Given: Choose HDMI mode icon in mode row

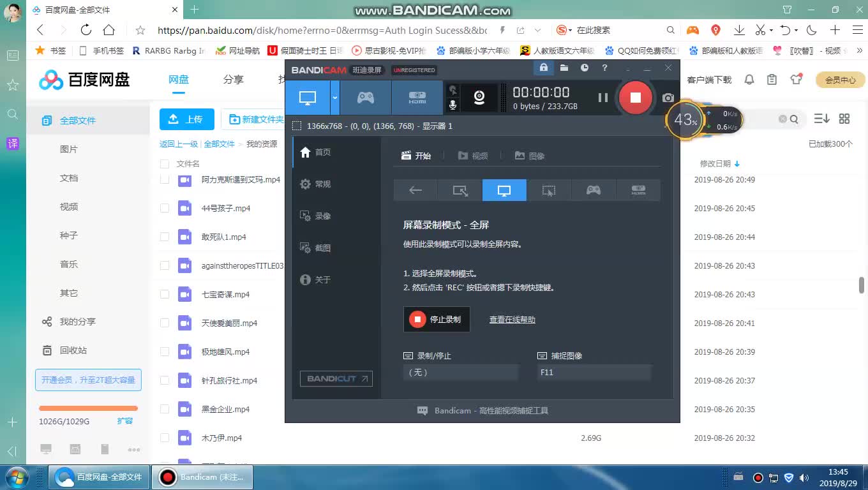Looking at the screenshot, I should tap(638, 190).
